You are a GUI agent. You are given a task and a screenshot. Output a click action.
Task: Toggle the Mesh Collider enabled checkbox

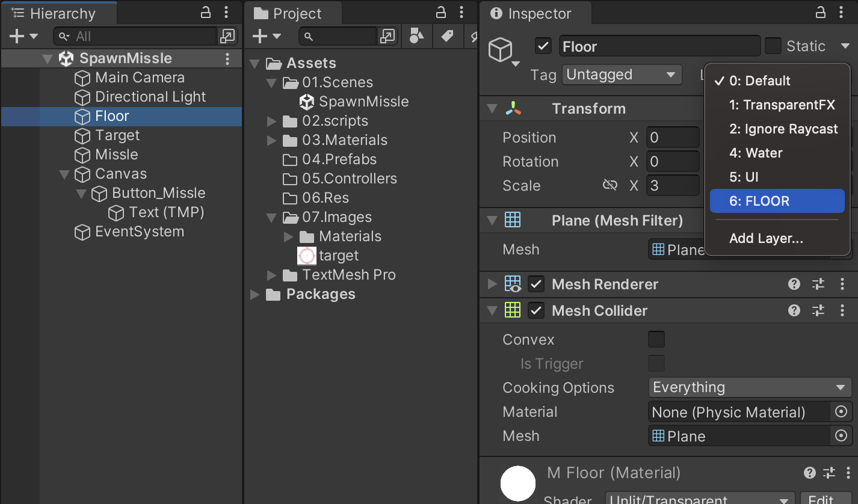tap(536, 311)
